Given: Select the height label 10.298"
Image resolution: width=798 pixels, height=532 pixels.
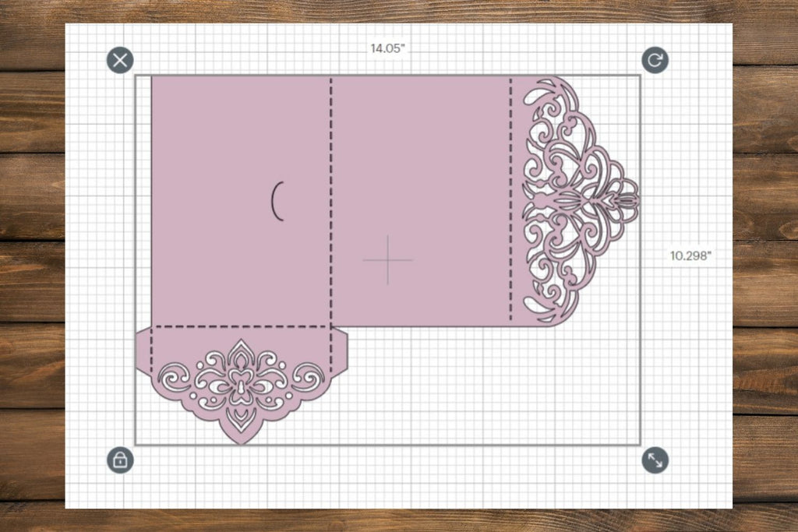Looking at the screenshot, I should click(x=690, y=255).
